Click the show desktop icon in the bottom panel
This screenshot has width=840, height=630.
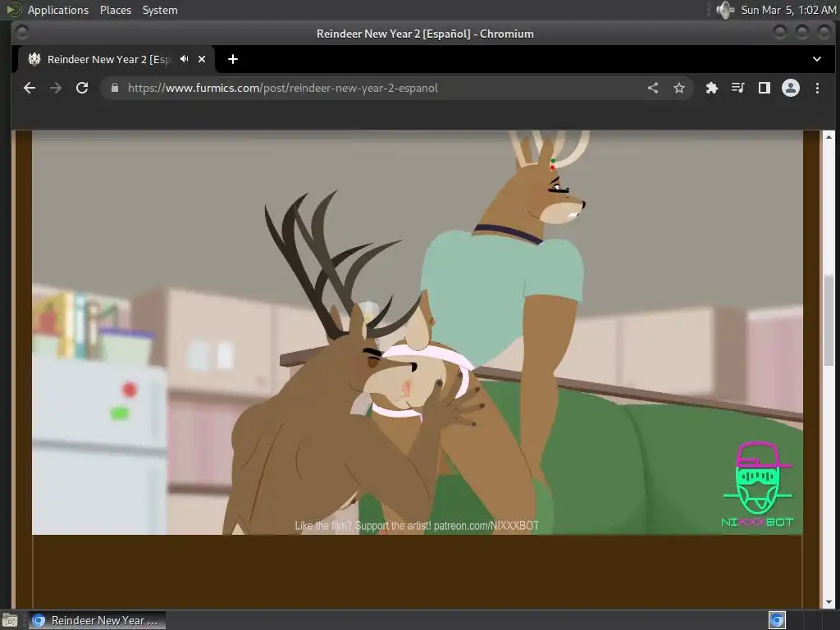click(x=10, y=620)
